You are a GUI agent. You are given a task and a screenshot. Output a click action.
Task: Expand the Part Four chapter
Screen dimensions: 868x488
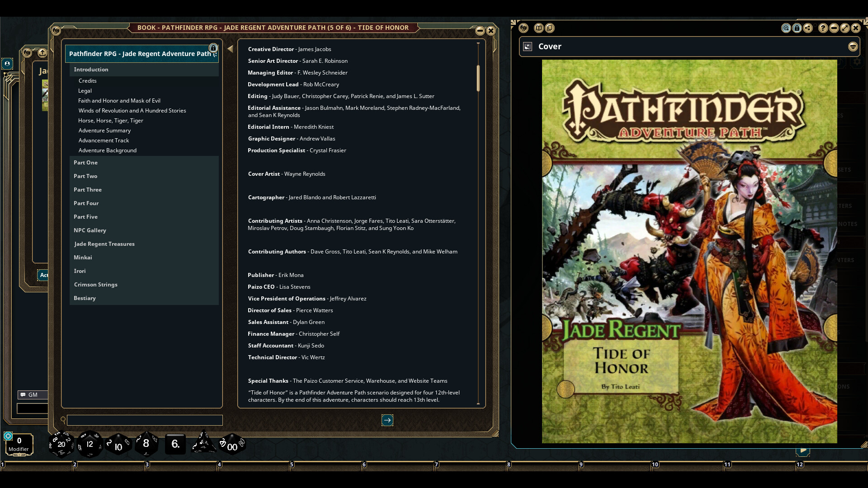tap(144, 203)
